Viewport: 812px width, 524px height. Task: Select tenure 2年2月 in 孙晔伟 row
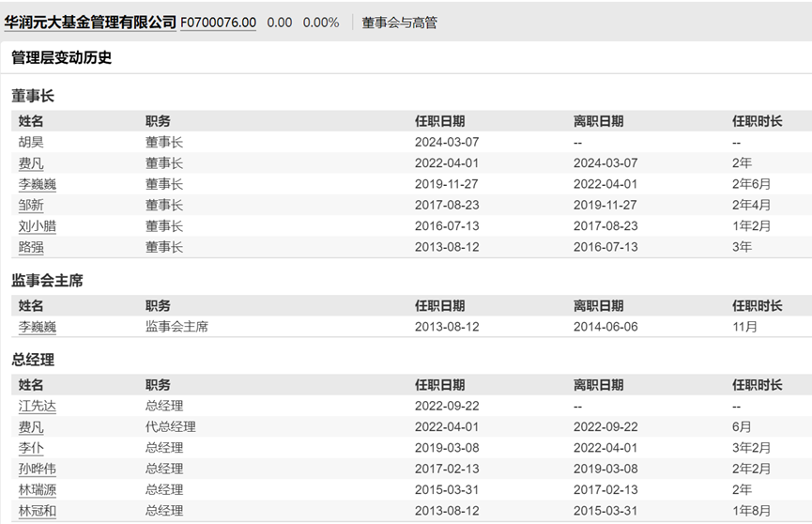point(751,469)
